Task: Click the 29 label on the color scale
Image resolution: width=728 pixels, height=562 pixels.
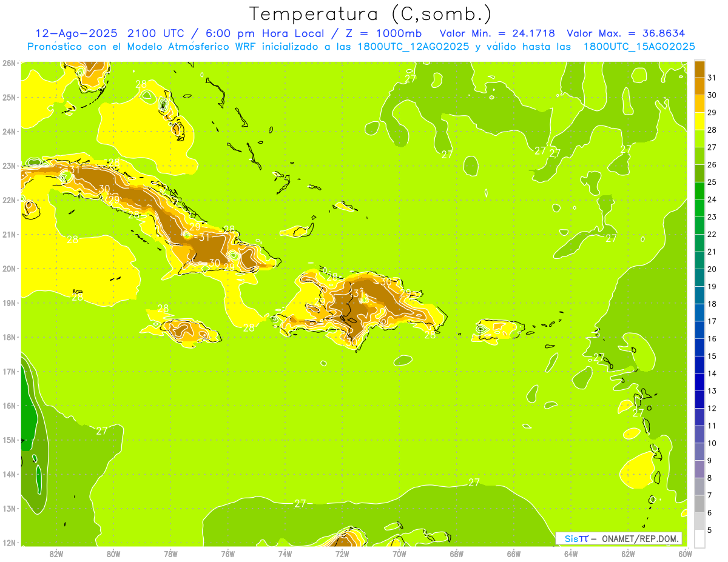Action: pyautogui.click(x=712, y=112)
